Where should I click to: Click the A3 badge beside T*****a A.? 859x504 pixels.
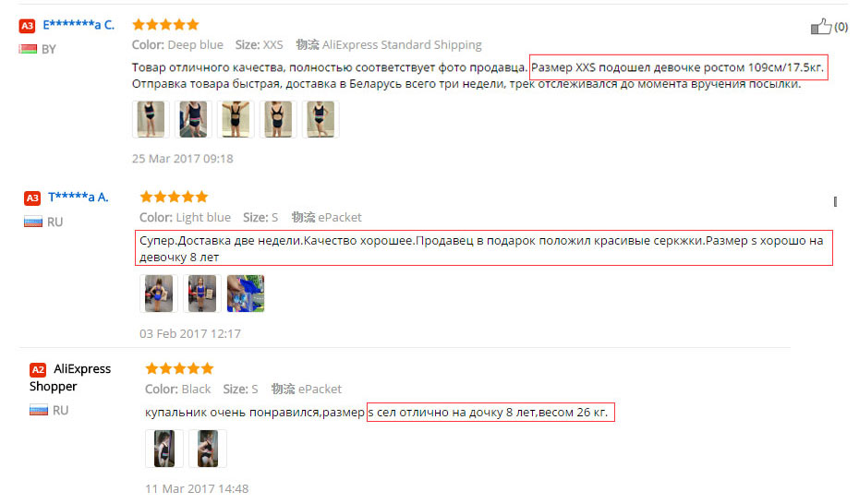[x=32, y=198]
